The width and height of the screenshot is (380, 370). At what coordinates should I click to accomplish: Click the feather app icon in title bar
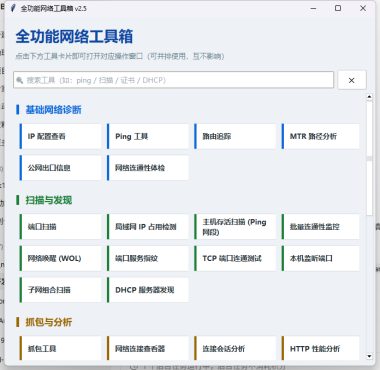click(13, 8)
